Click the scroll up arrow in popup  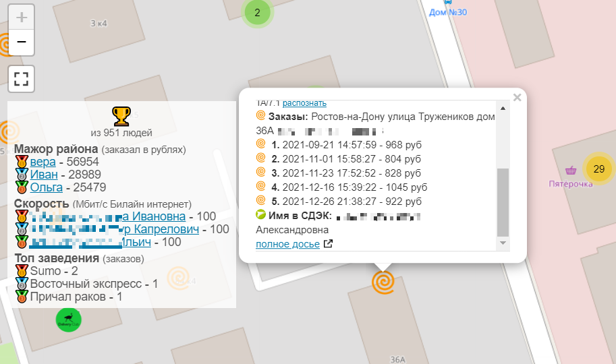503,108
